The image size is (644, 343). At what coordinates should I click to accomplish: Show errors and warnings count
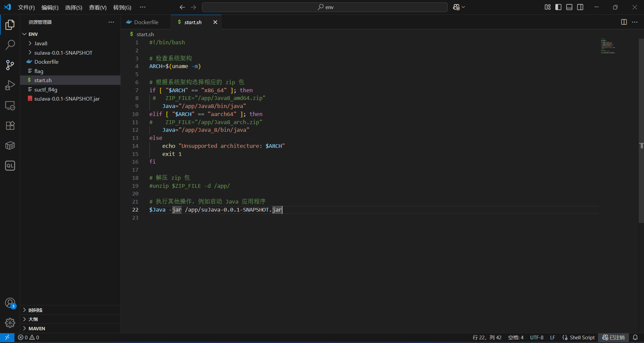pos(29,337)
